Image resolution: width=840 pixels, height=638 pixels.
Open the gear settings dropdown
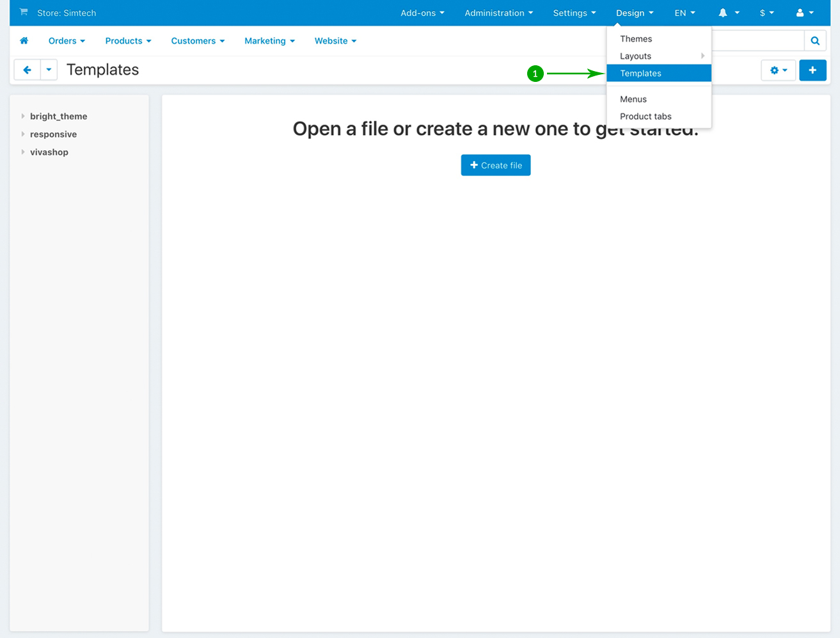[x=778, y=70]
